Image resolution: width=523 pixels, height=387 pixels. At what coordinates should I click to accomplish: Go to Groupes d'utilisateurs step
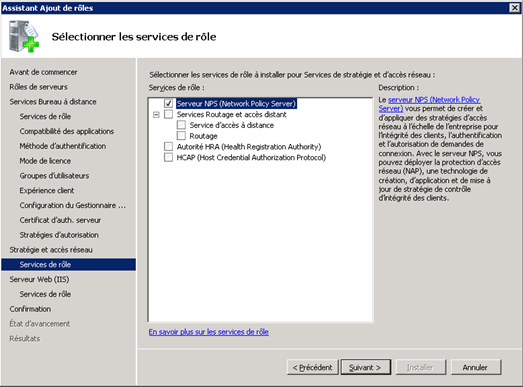tap(54, 175)
